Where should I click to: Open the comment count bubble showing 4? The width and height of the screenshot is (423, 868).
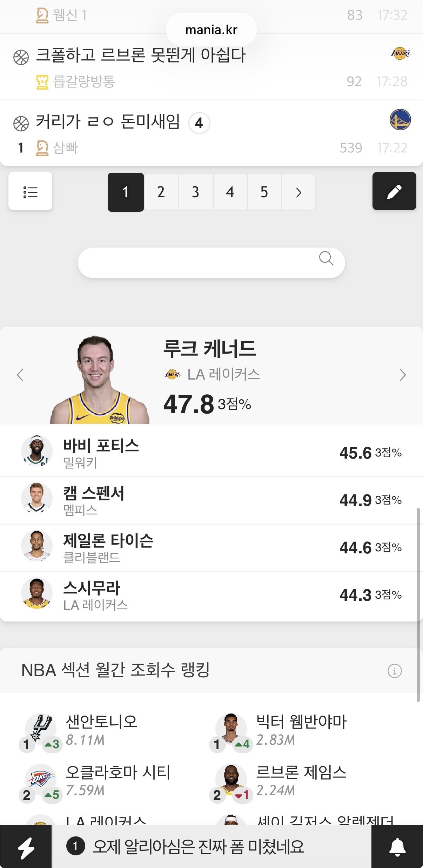click(x=199, y=123)
